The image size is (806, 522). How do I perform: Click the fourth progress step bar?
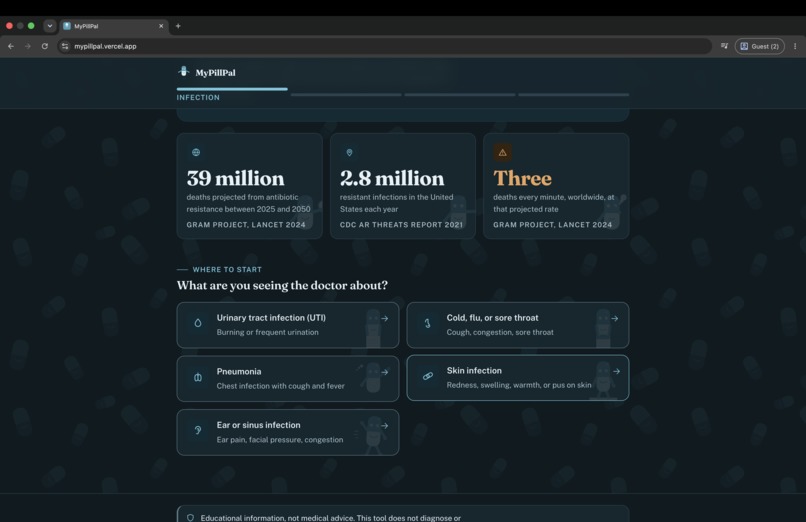click(x=574, y=95)
